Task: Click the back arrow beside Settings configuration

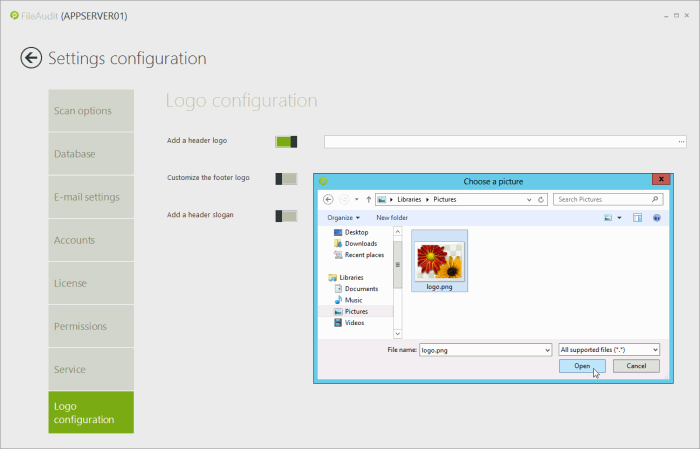Action: pyautogui.click(x=31, y=58)
